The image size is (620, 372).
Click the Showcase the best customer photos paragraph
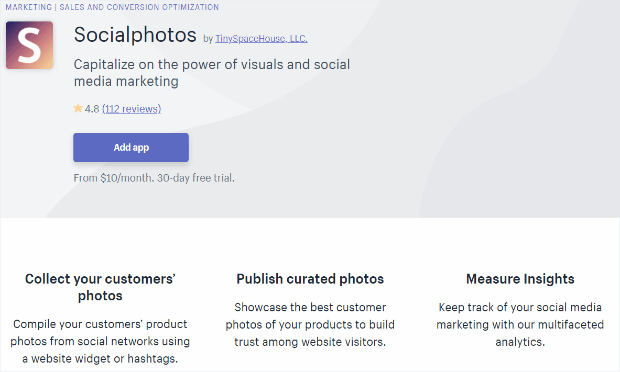click(310, 325)
